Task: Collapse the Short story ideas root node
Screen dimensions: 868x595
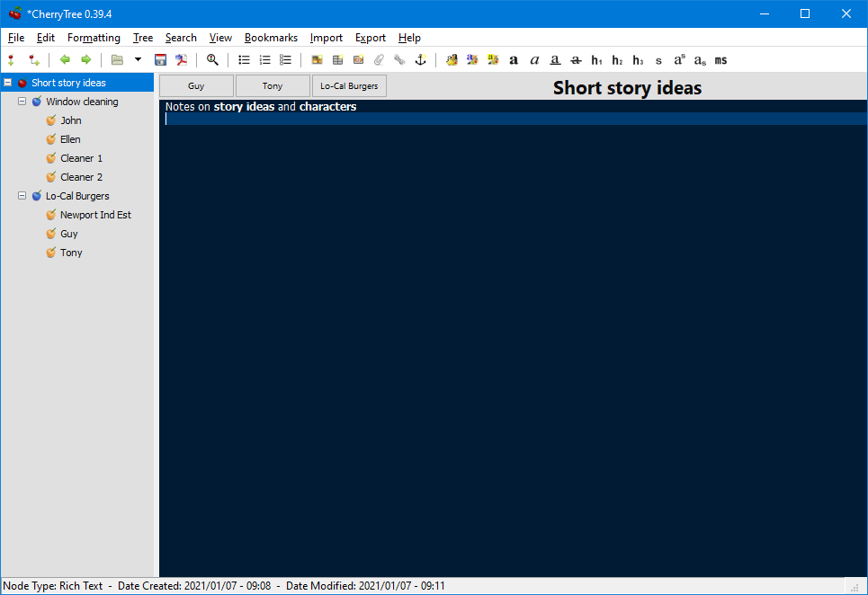Action: (8, 83)
